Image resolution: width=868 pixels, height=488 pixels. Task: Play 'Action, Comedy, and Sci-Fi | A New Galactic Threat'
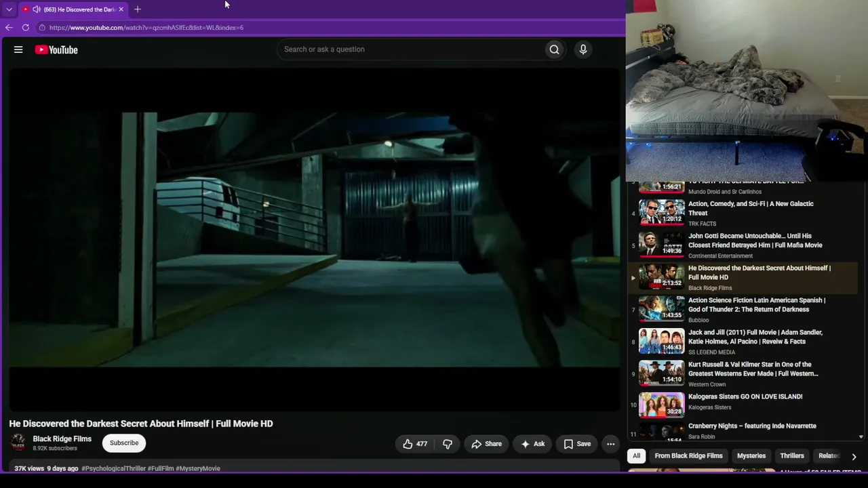[x=751, y=208]
